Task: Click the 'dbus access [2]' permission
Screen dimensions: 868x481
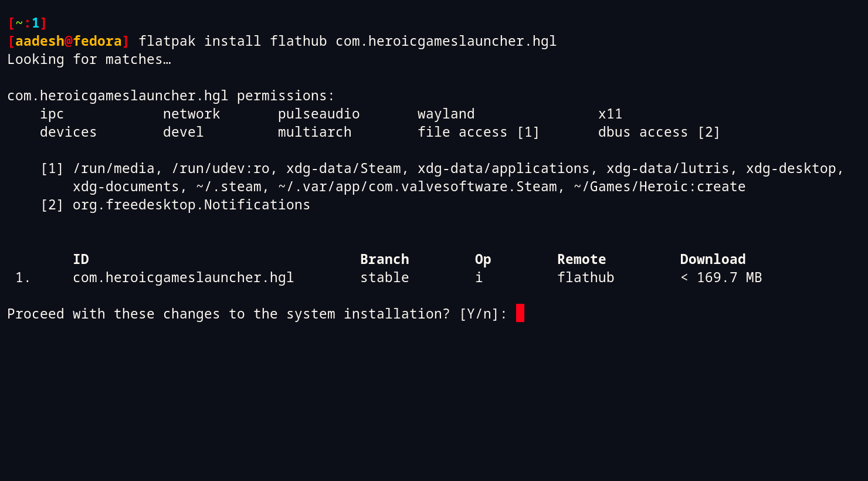Action: 659,132
